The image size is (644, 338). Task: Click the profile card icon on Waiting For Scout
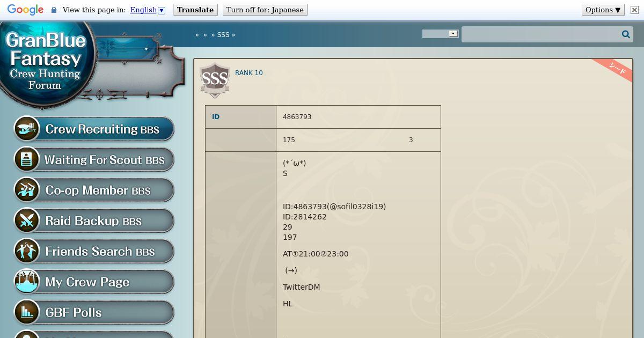click(27, 159)
